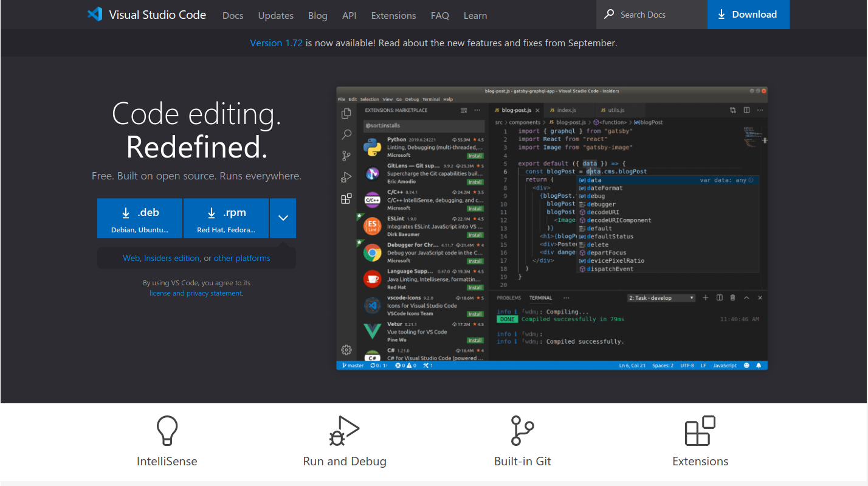Open the Manage gear in screenshot activity bar
Viewport: 868px width, 486px height.
[346, 350]
